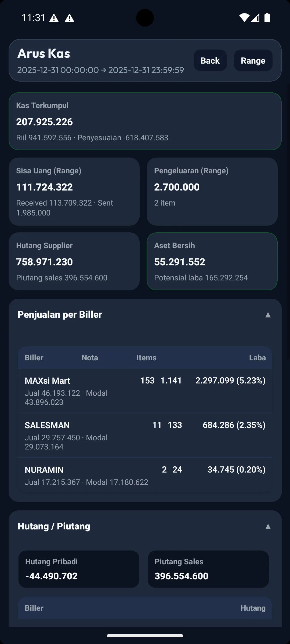Open the Range date picker
290x644 pixels.
click(x=253, y=60)
